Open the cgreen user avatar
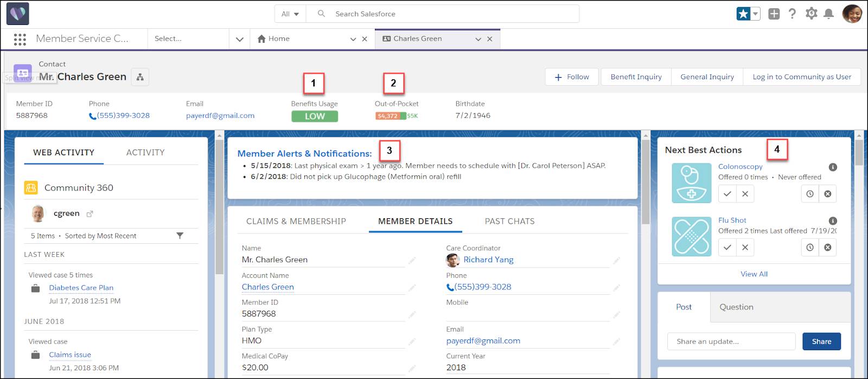Viewport: 868px width, 379px height. click(39, 213)
